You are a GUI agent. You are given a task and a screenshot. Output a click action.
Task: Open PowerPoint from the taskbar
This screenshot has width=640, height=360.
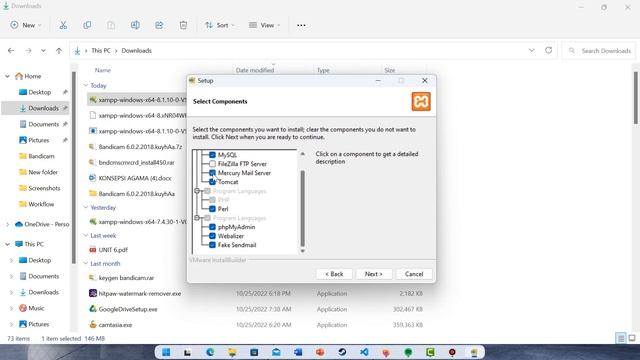click(320, 352)
